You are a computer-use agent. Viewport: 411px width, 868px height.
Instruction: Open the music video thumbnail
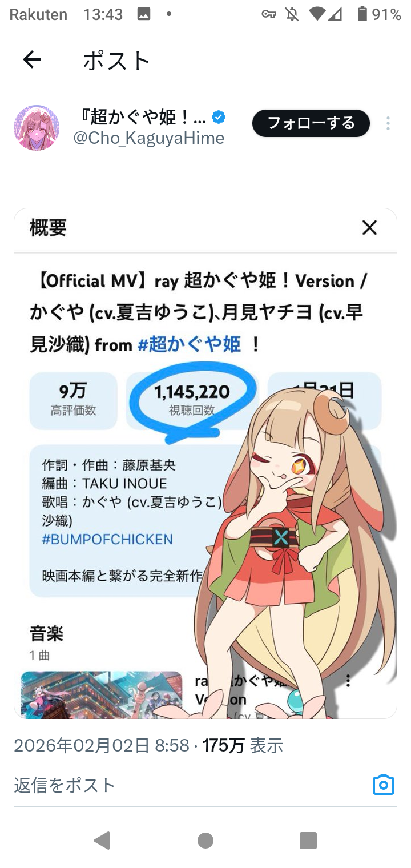(x=102, y=694)
